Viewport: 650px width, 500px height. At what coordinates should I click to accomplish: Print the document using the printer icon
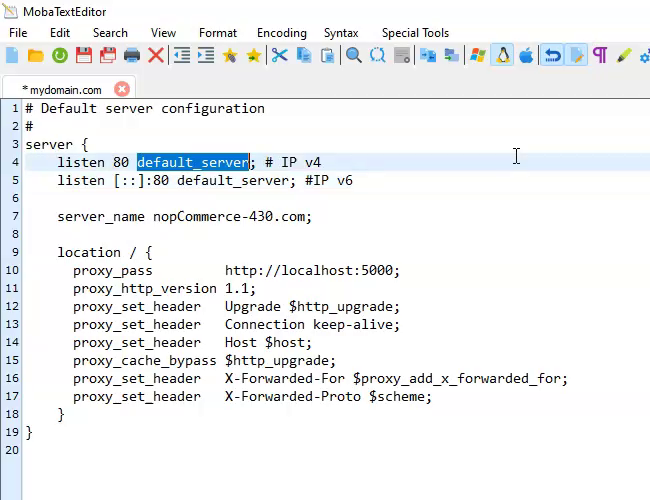tap(132, 56)
